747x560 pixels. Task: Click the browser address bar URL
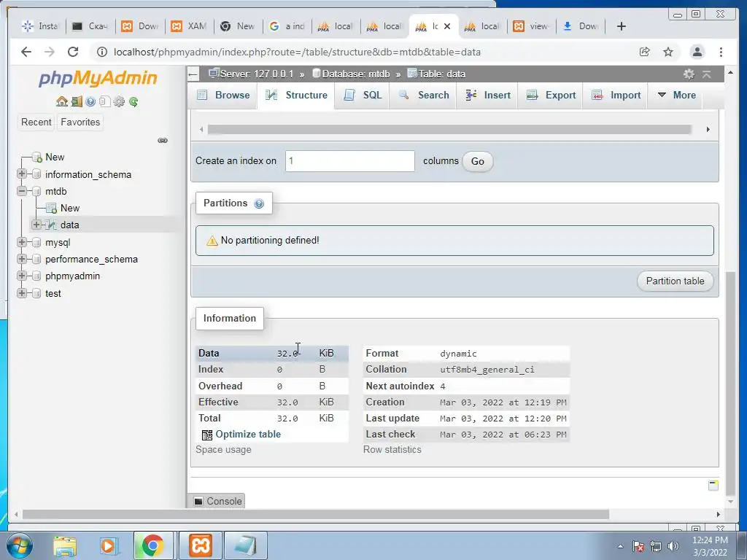pyautogui.click(x=297, y=52)
